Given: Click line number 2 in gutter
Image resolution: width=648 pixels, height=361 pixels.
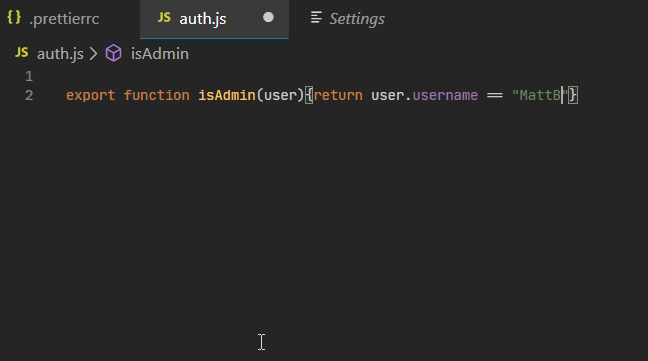Looking at the screenshot, I should pyautogui.click(x=29, y=95).
